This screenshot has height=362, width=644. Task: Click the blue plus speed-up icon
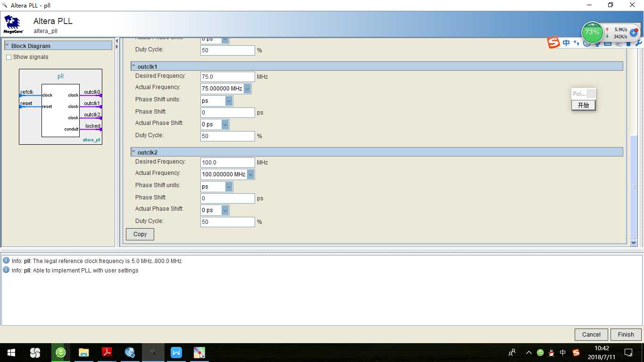634,33
